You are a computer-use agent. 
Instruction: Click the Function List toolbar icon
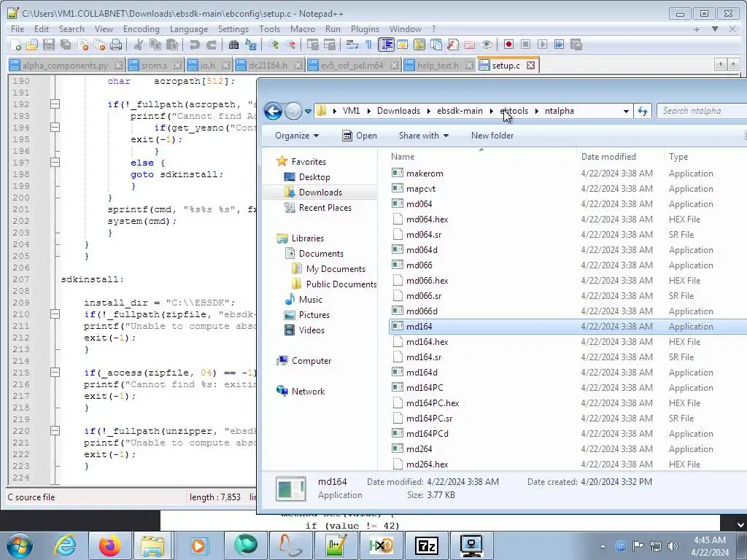click(x=453, y=44)
